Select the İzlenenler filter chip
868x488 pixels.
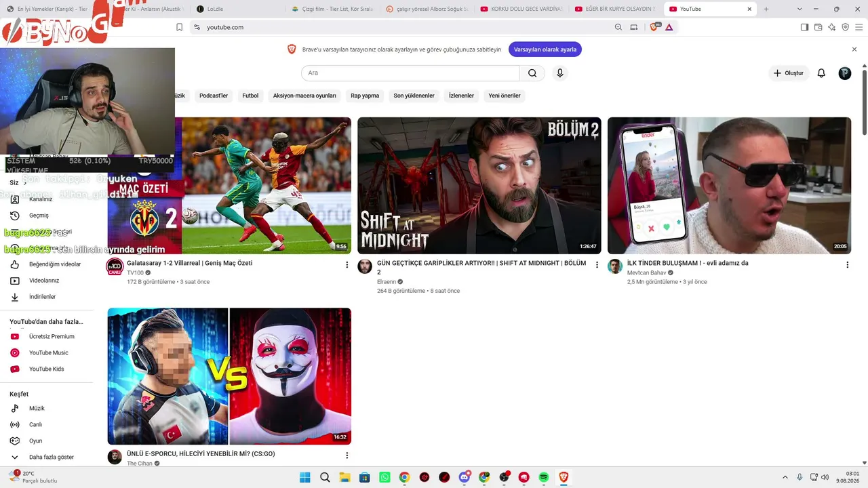click(x=461, y=96)
